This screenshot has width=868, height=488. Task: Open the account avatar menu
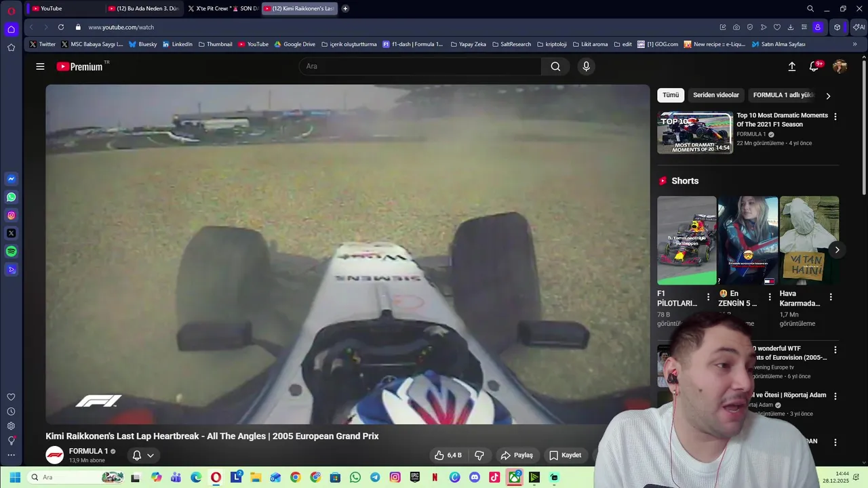click(x=840, y=66)
